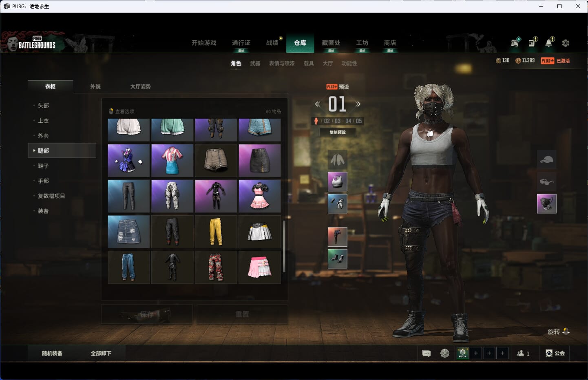Open the 藏匿处 tab
588x380 pixels.
pyautogui.click(x=331, y=43)
